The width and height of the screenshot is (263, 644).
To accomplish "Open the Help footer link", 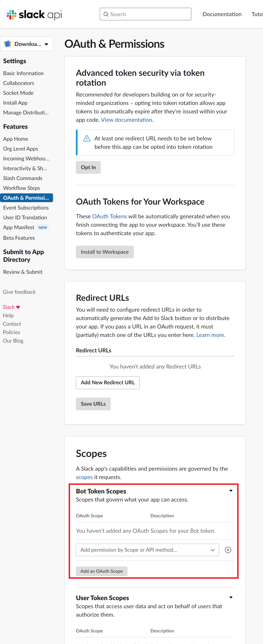I will 8,316.
